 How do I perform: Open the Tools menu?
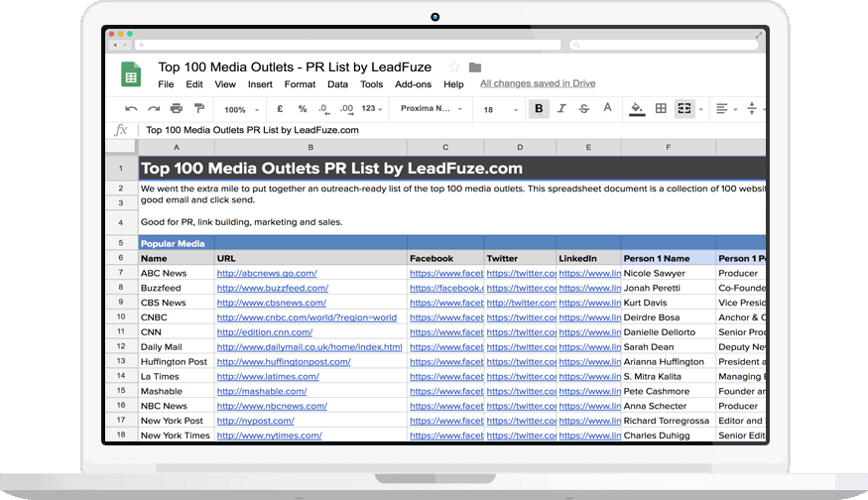[371, 84]
